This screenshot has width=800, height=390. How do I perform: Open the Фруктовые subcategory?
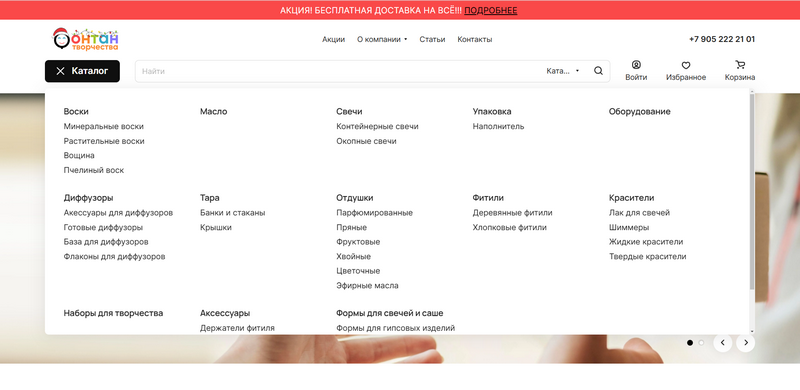pyautogui.click(x=358, y=241)
